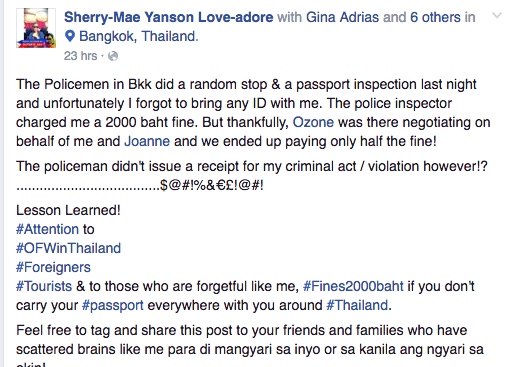Screen dimensions: 513x367
Task: Show the '6 others' tagged people
Action: click(x=435, y=17)
